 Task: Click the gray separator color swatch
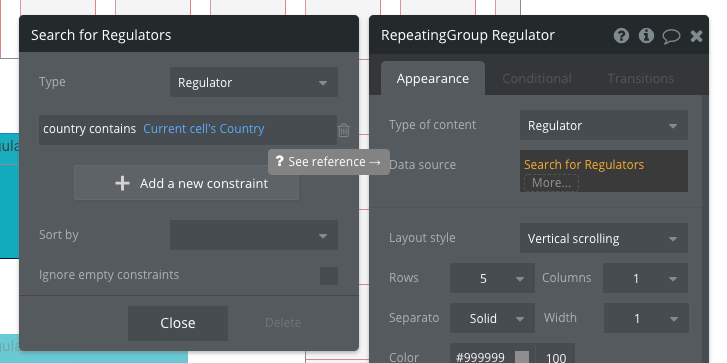pos(522,357)
